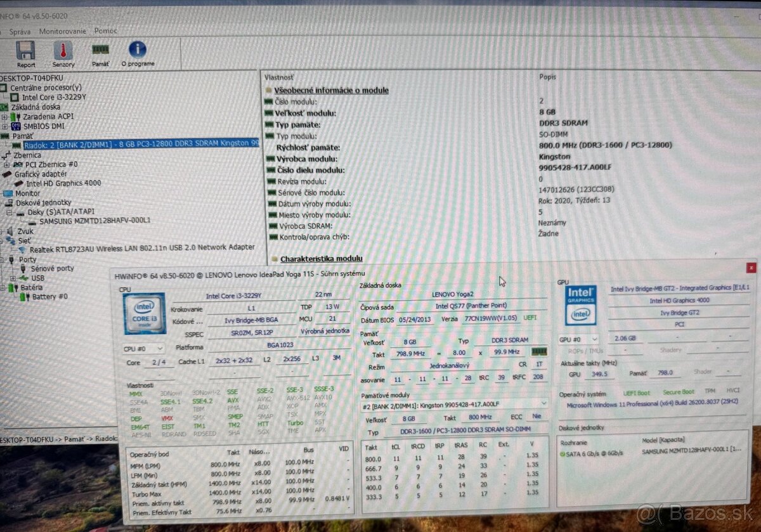
Task: Click the Charakteristika modulu heading
Action: [322, 259]
